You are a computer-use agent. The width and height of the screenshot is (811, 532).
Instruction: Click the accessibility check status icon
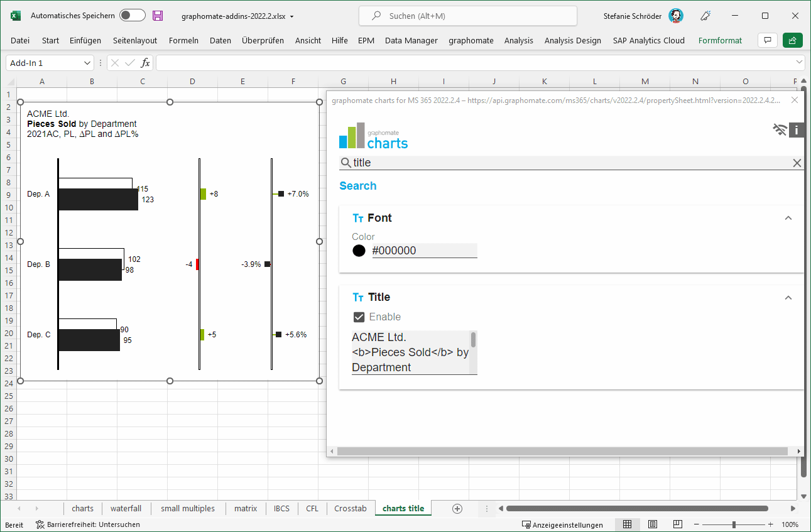tap(88, 524)
